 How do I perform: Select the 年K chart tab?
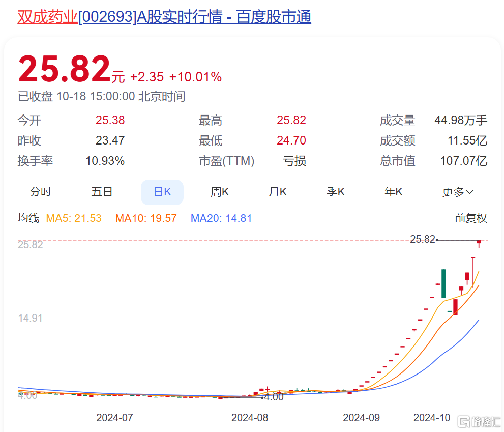click(394, 192)
